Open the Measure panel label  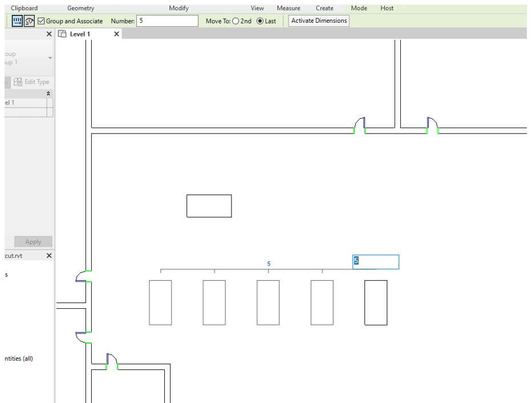click(x=289, y=8)
